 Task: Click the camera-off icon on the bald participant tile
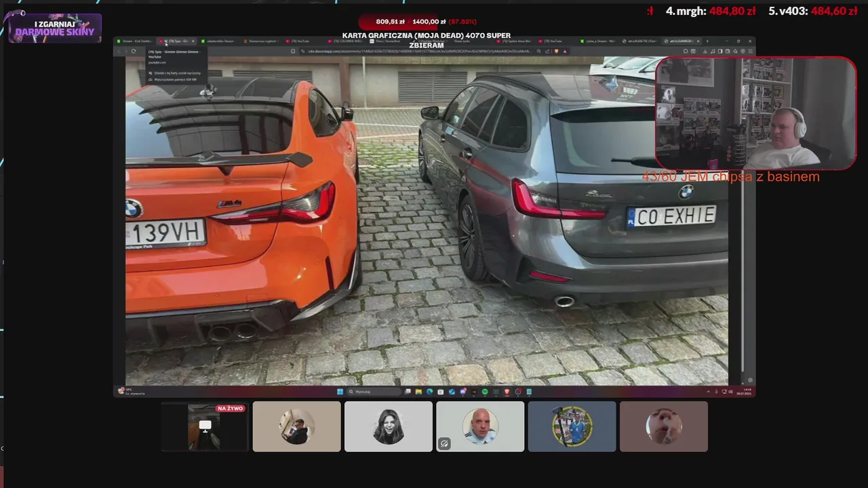point(444,444)
